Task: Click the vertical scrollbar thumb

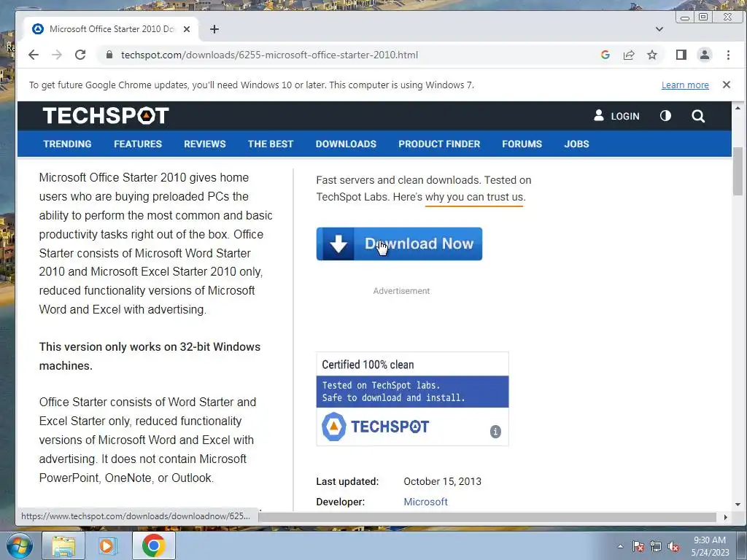Action: tap(738, 171)
